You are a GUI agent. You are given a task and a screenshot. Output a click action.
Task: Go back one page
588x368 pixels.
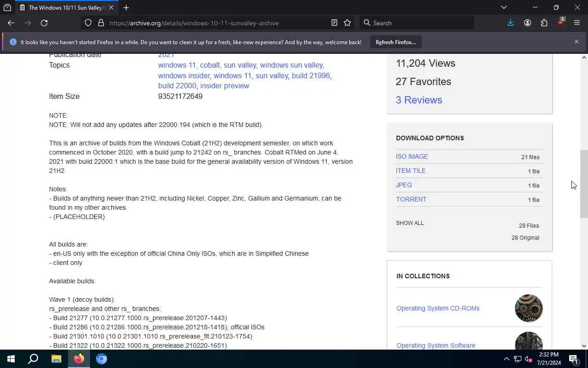point(11,23)
